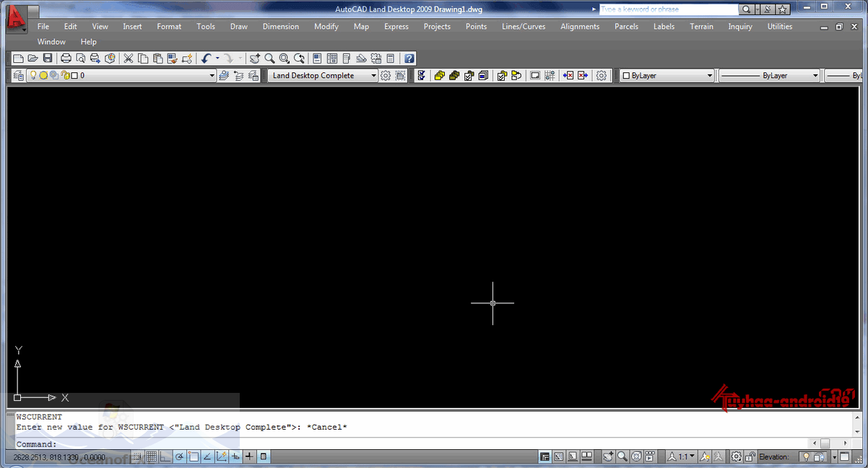The image size is (868, 468).
Task: Toggle Dynamic Input in status bar
Action: pos(235,456)
